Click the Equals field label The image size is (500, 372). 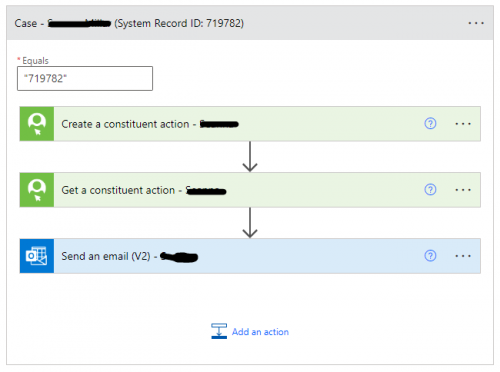click(x=35, y=61)
